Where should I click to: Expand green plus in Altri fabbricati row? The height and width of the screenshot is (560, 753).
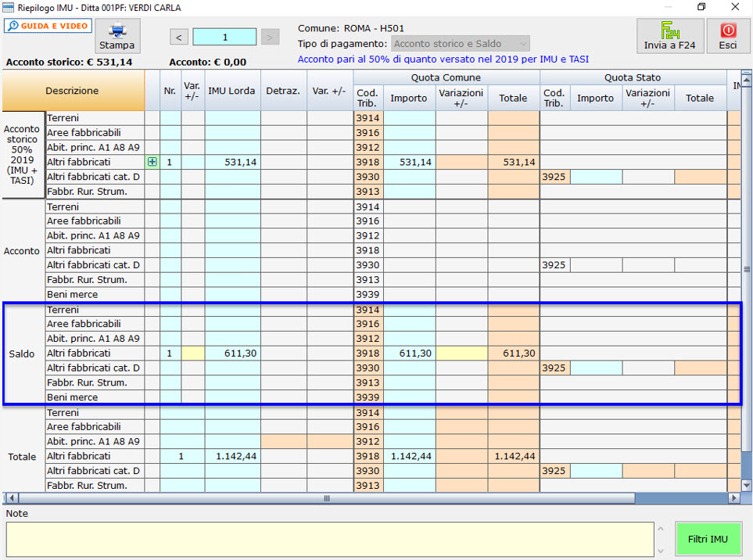pos(152,162)
